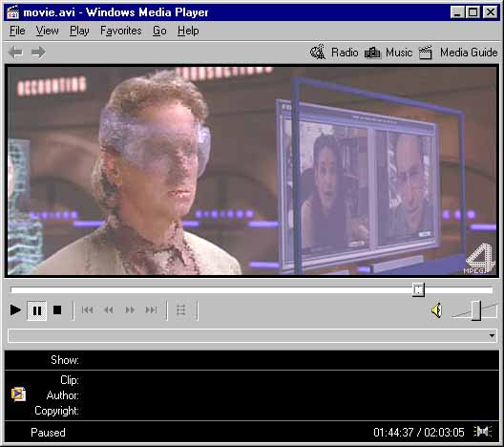Image resolution: width=504 pixels, height=447 pixels.
Task: Adjust the volume slider thumb
Action: click(x=476, y=310)
